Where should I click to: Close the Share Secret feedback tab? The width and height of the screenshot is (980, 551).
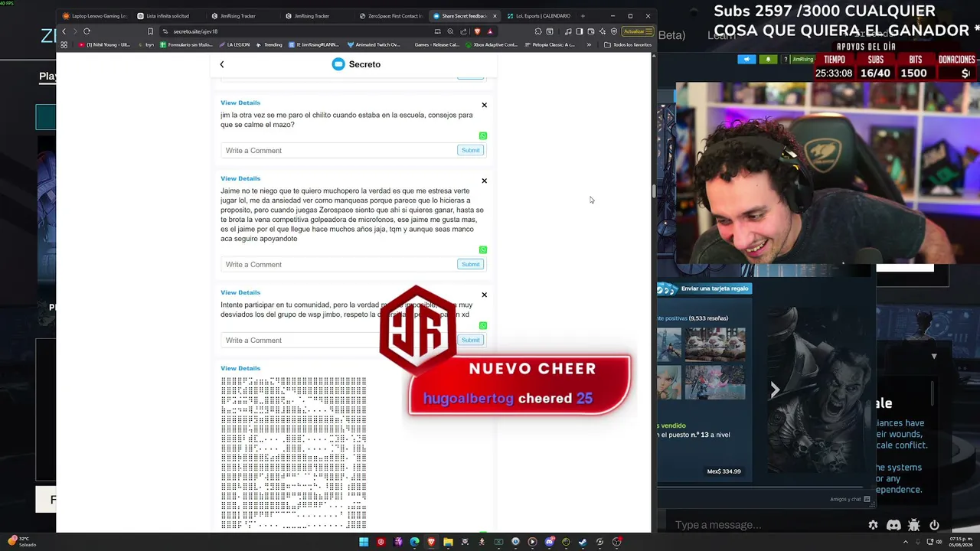pos(495,16)
